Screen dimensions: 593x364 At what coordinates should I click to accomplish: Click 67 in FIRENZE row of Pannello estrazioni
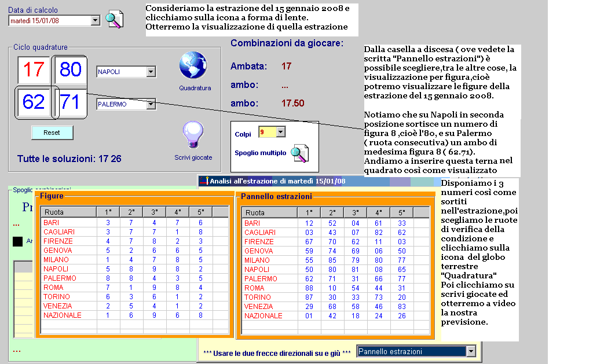[309, 241]
